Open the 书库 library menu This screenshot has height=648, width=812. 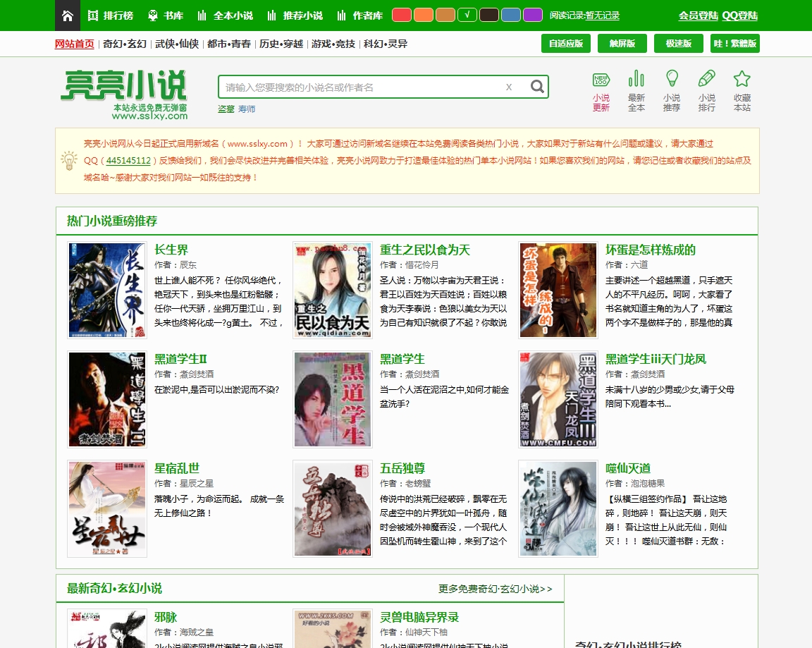pyautogui.click(x=166, y=16)
